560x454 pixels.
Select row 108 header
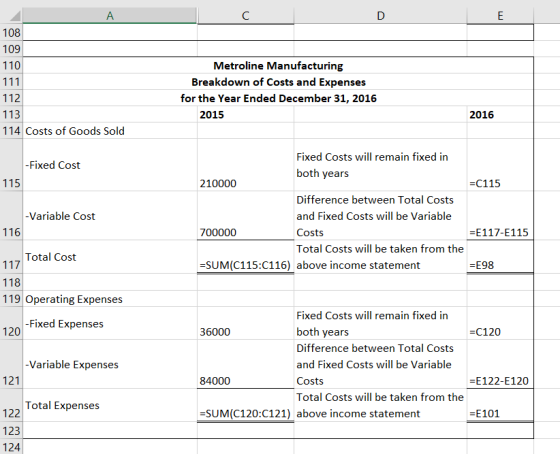pyautogui.click(x=11, y=33)
